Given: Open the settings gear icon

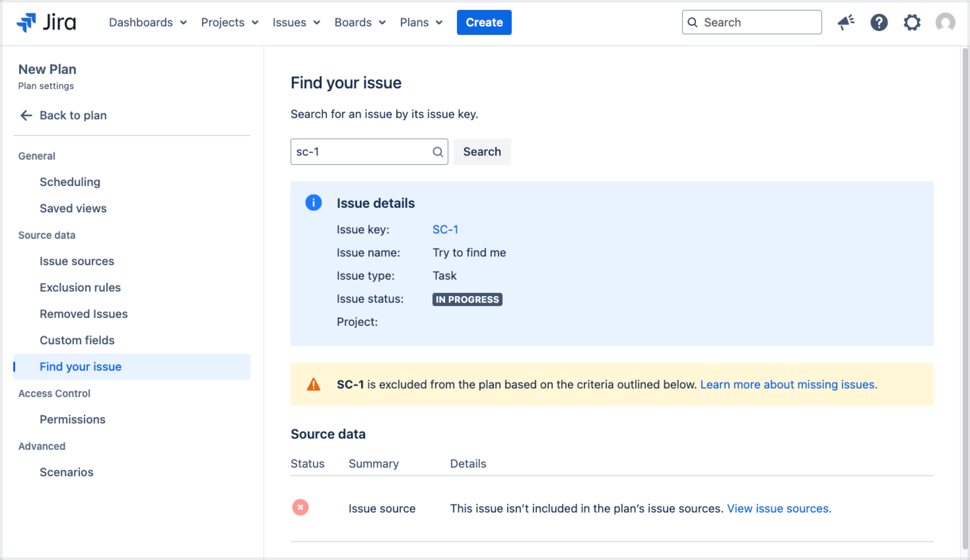Looking at the screenshot, I should click(912, 22).
